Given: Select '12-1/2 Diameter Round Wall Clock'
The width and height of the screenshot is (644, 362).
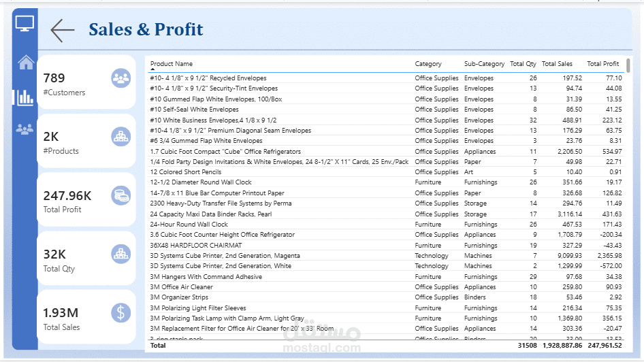Looking at the screenshot, I should [386, 182].
